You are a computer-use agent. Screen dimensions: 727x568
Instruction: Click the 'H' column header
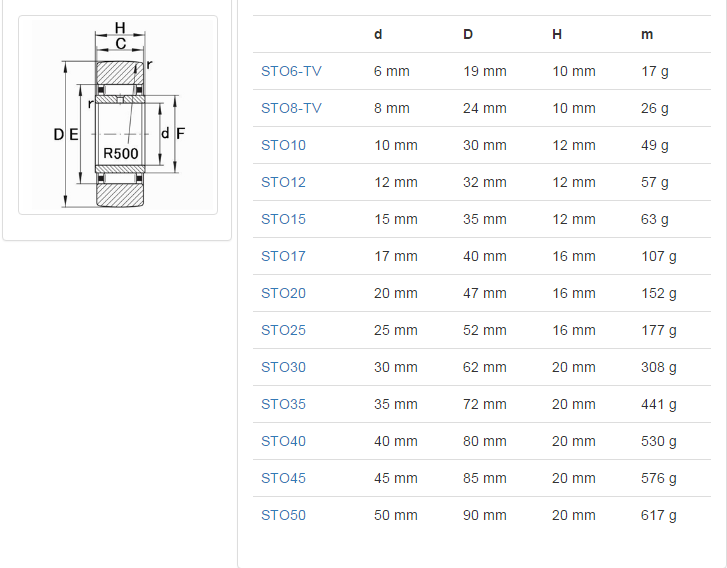point(557,34)
